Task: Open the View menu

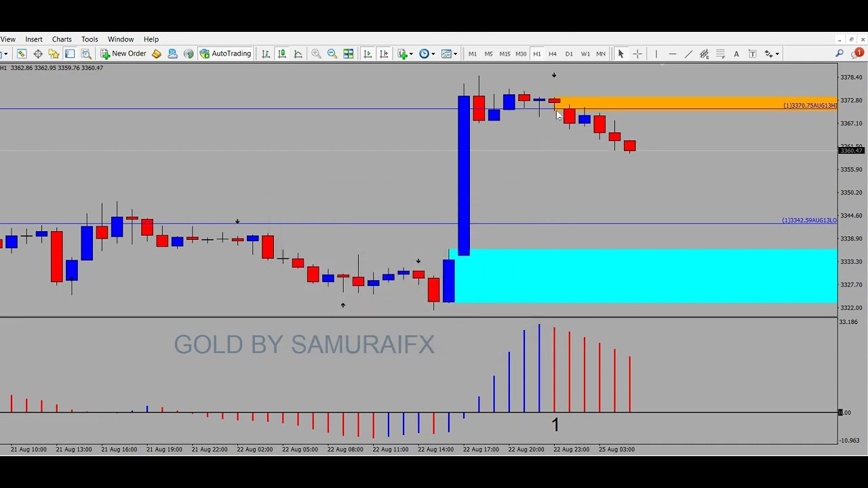Action: coord(8,39)
